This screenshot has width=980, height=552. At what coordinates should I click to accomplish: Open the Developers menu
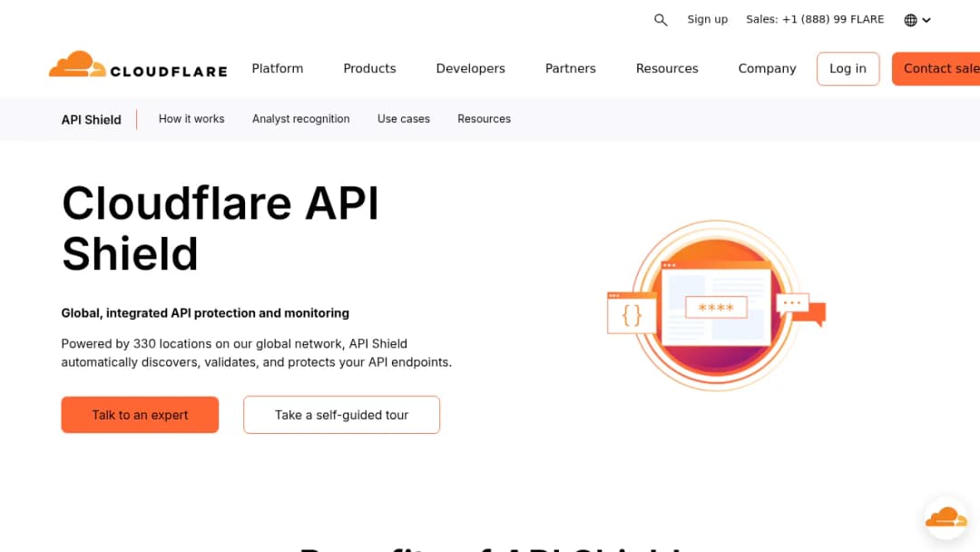pyautogui.click(x=471, y=69)
